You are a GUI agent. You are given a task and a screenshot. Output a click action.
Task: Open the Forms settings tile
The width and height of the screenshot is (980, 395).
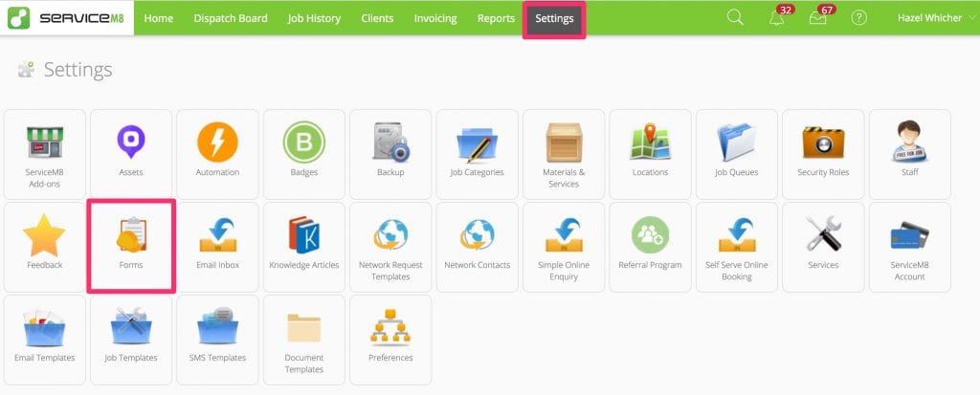click(131, 247)
